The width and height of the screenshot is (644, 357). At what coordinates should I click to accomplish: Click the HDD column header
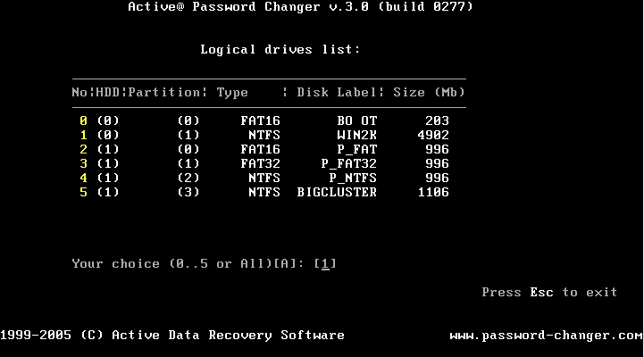pyautogui.click(x=107, y=92)
